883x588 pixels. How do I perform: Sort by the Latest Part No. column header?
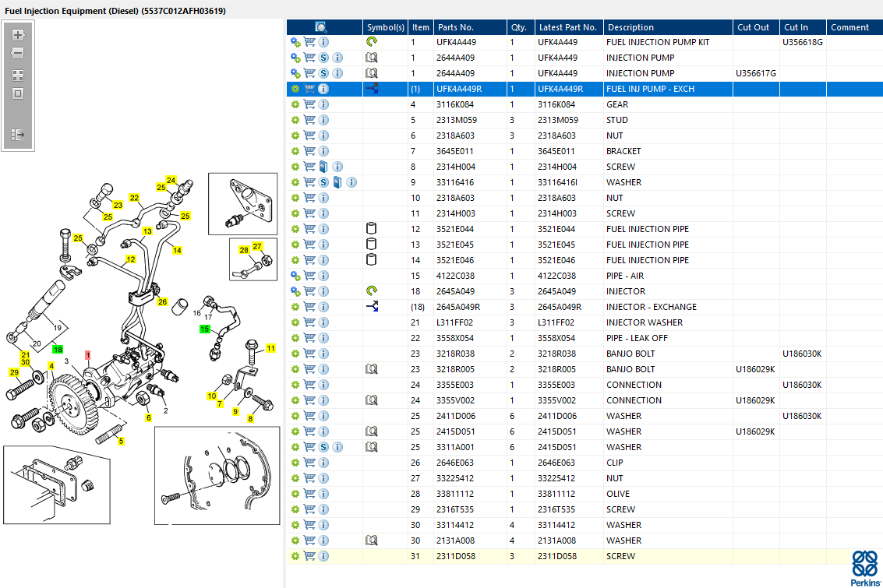pos(569,27)
